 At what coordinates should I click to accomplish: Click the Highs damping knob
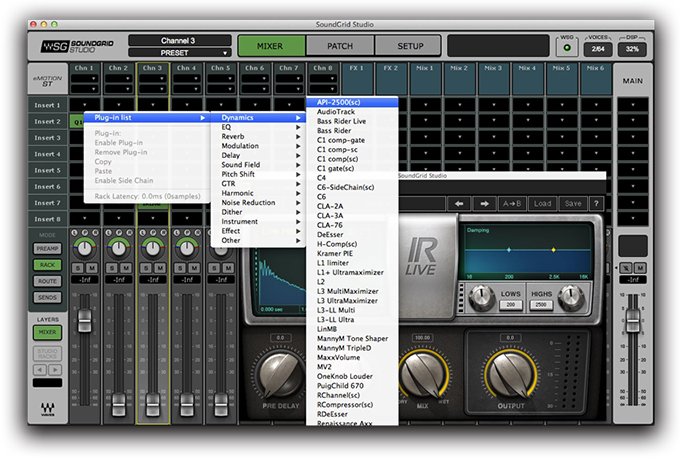[x=571, y=298]
